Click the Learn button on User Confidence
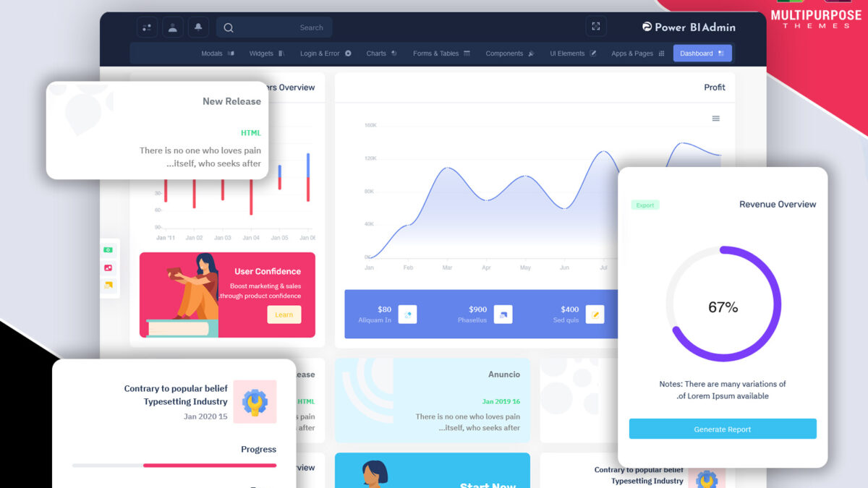The width and height of the screenshot is (868, 488). (284, 314)
